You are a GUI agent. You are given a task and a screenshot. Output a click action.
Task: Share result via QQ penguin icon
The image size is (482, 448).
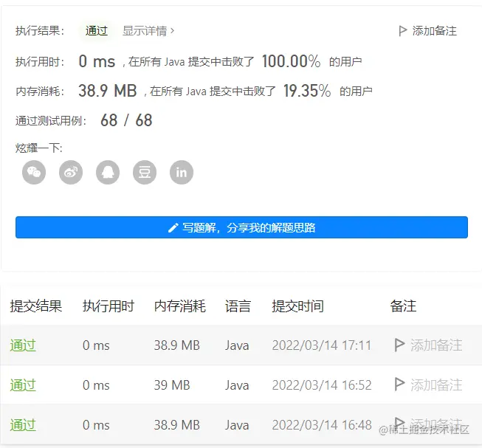tap(108, 172)
